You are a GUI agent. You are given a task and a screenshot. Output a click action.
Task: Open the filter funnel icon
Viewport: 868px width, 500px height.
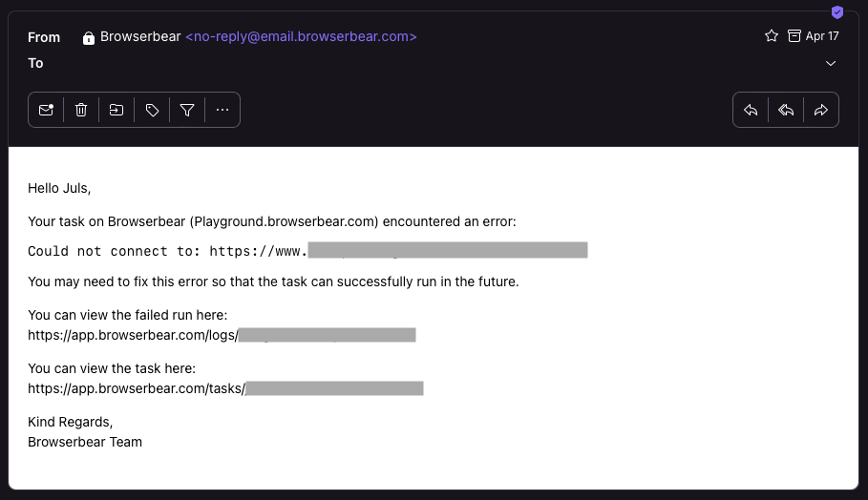(187, 110)
